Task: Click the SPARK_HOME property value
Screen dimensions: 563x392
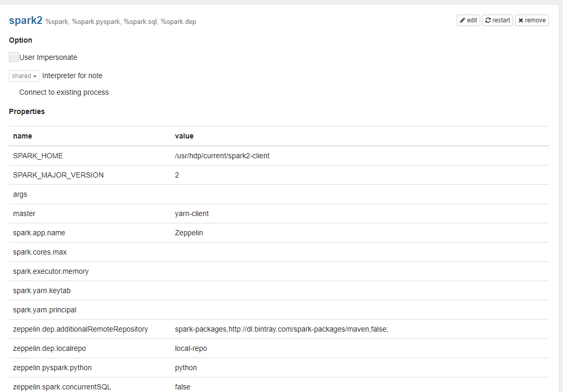Action: click(x=222, y=155)
